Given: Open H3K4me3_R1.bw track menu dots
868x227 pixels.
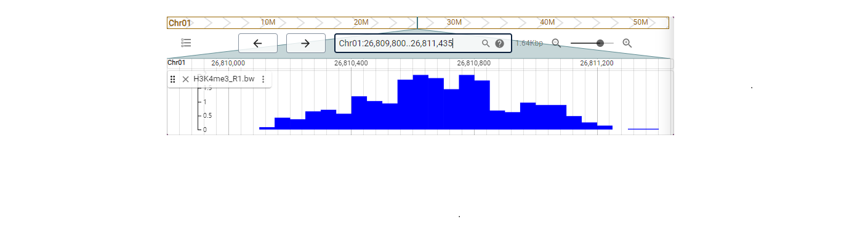Looking at the screenshot, I should pyautogui.click(x=263, y=79).
